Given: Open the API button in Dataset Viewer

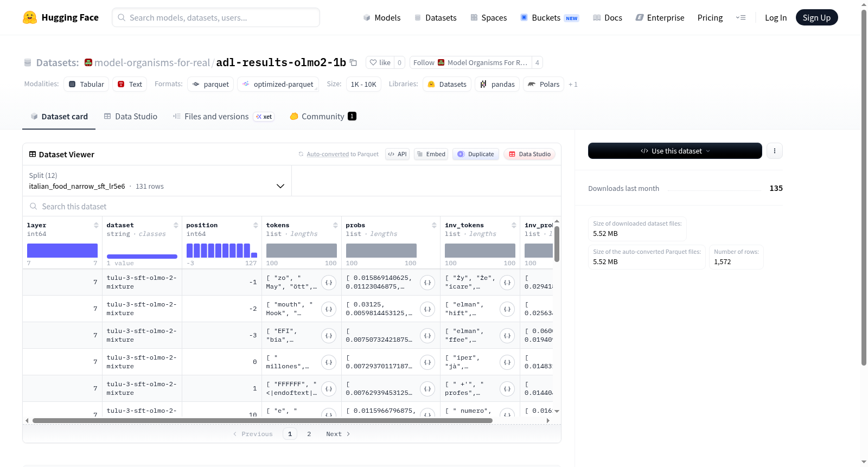Looking at the screenshot, I should click(397, 154).
